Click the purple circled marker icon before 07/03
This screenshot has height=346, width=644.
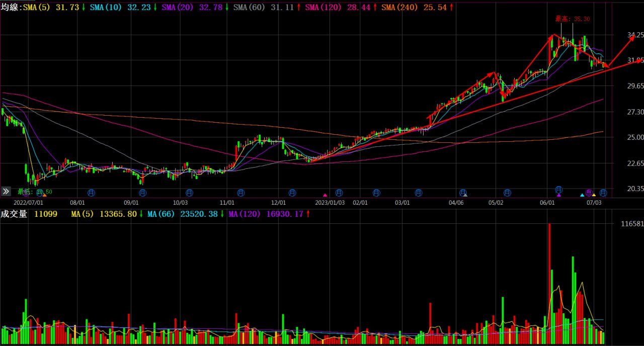(x=589, y=192)
